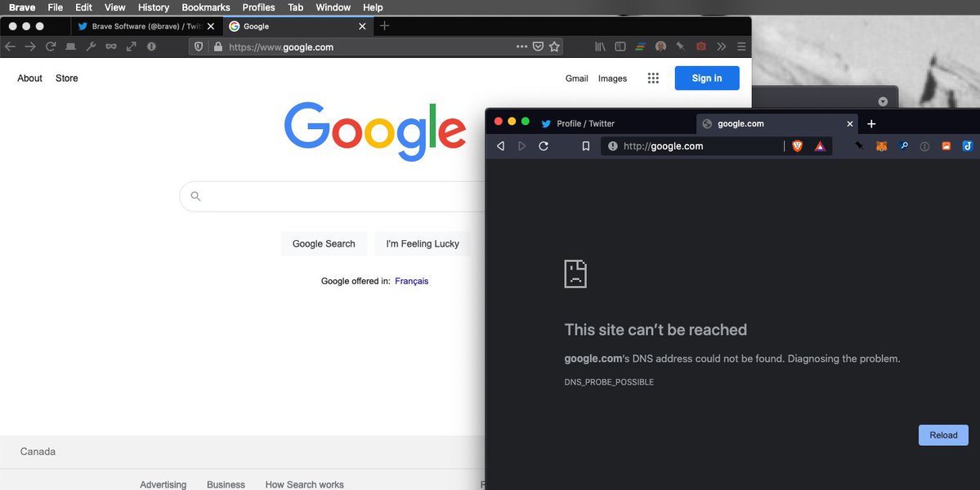Click the dropdown arrow on background dark window
The image size is (980, 490).
click(883, 101)
